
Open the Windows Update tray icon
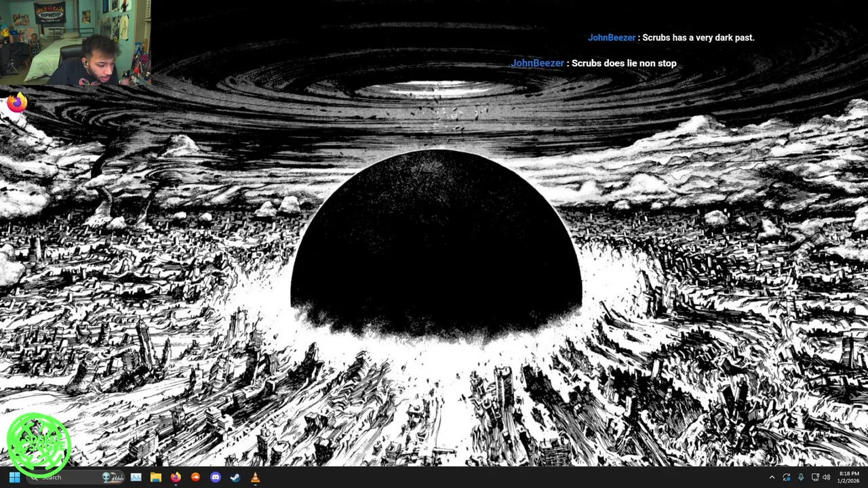787,477
